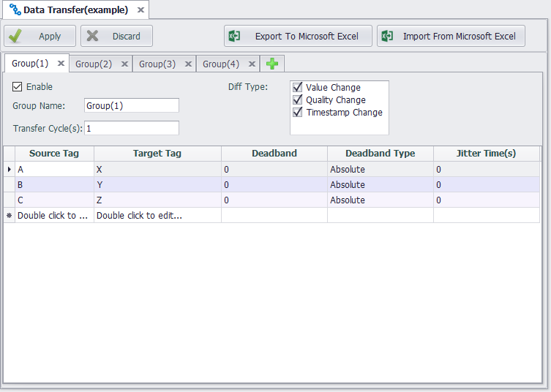Click the Apply button with green checkmark
551x392 pixels.
point(40,37)
